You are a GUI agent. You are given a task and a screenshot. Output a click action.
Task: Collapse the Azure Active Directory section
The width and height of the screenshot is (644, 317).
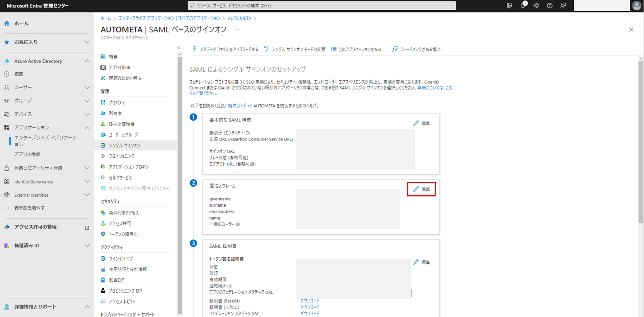click(87, 61)
